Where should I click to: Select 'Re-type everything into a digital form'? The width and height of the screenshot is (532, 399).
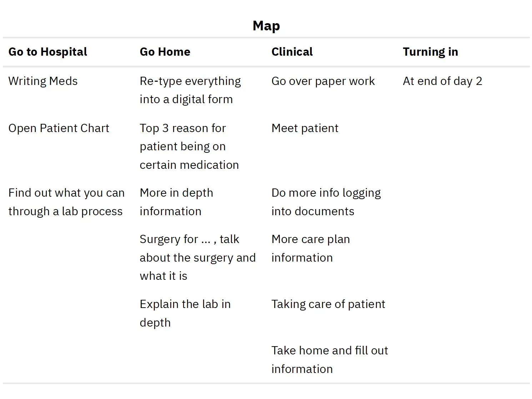click(190, 90)
